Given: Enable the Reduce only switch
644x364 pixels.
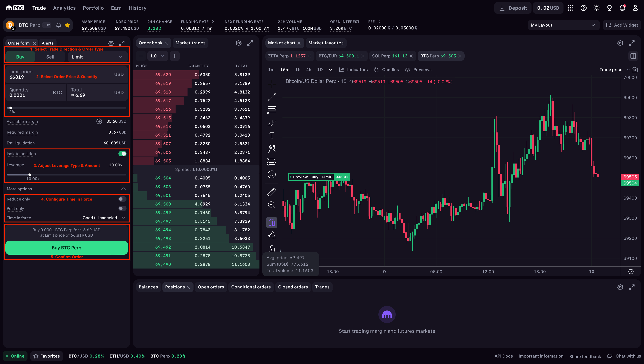Looking at the screenshot, I should (122, 199).
